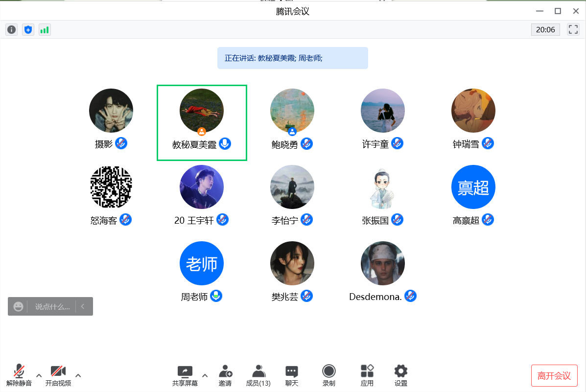
Task: Open the Chat (聊天) panel
Action: 292,375
